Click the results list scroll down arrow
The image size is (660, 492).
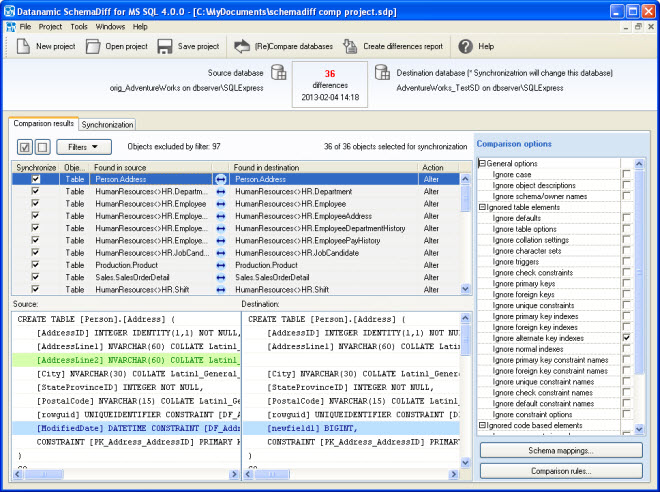tap(465, 289)
